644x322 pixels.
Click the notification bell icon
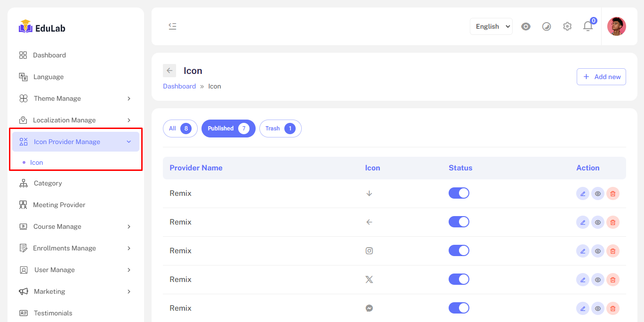point(588,26)
